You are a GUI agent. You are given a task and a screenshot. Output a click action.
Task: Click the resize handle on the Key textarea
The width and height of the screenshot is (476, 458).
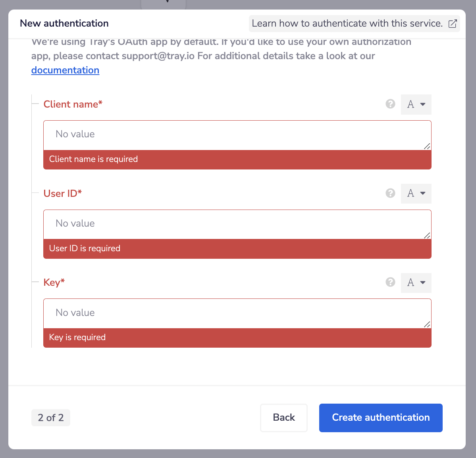(427, 325)
